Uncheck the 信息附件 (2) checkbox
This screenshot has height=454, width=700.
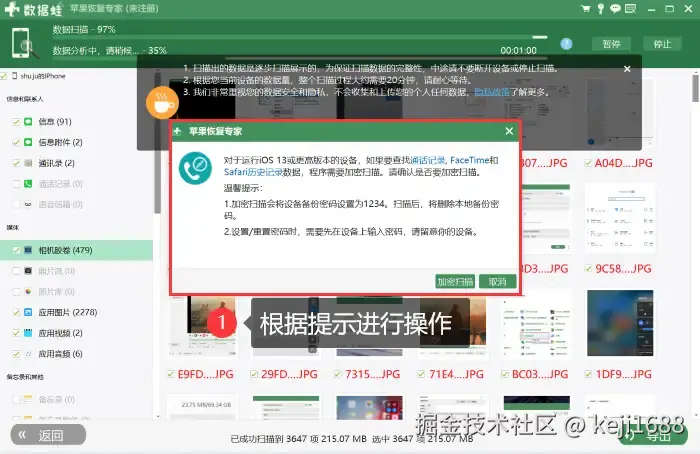click(x=16, y=142)
